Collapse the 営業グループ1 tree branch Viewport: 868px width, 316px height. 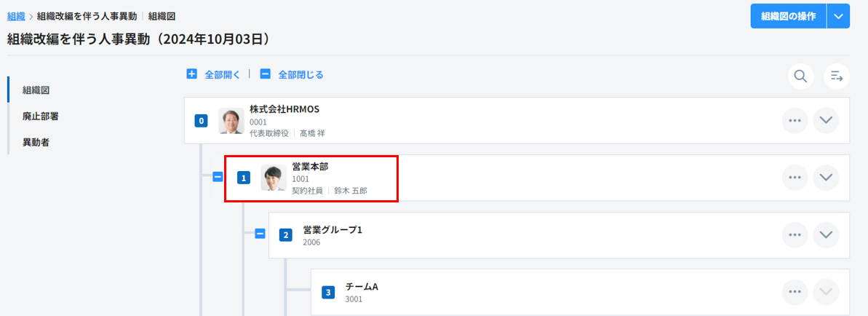click(260, 234)
